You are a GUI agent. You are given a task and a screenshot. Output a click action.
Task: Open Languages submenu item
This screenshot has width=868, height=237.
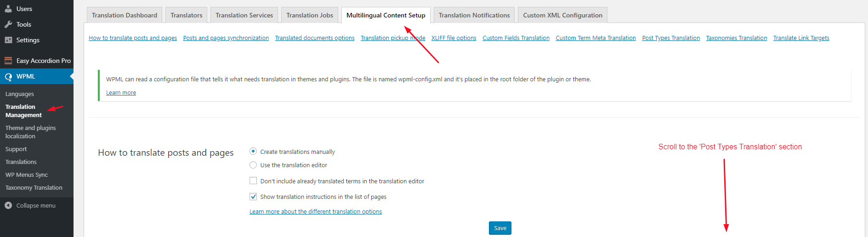(x=20, y=94)
